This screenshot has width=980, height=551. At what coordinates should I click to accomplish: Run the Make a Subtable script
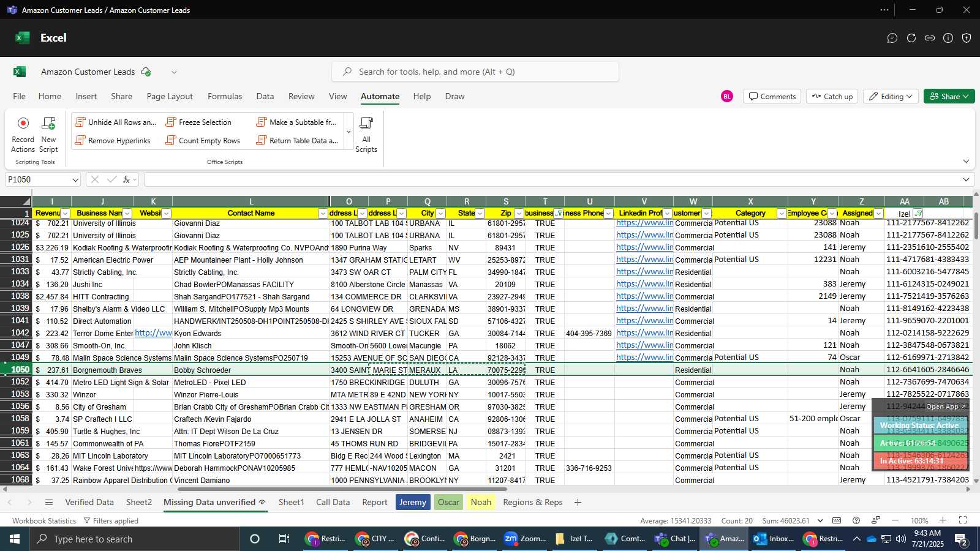[x=296, y=122]
